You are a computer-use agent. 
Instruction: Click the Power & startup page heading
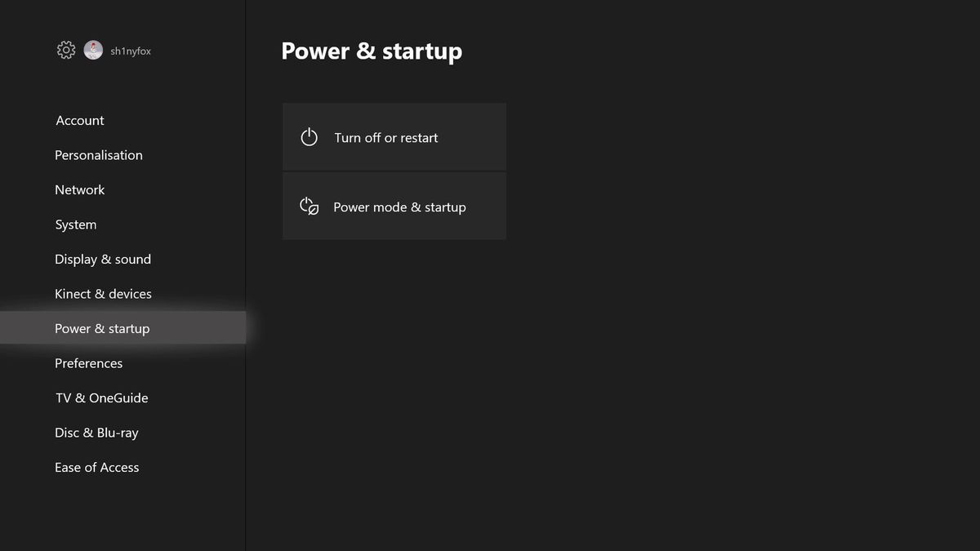372,51
